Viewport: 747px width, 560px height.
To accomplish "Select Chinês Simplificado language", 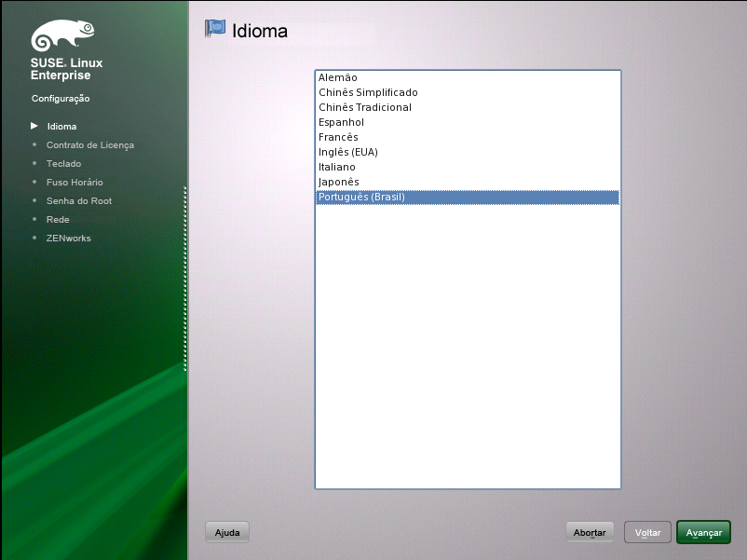I will coord(468,92).
